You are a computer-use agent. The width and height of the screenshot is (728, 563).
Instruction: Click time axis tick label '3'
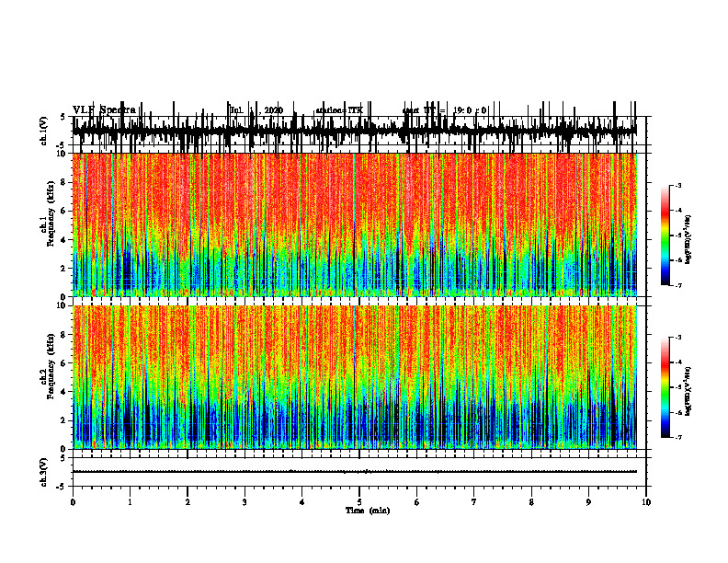(x=245, y=502)
